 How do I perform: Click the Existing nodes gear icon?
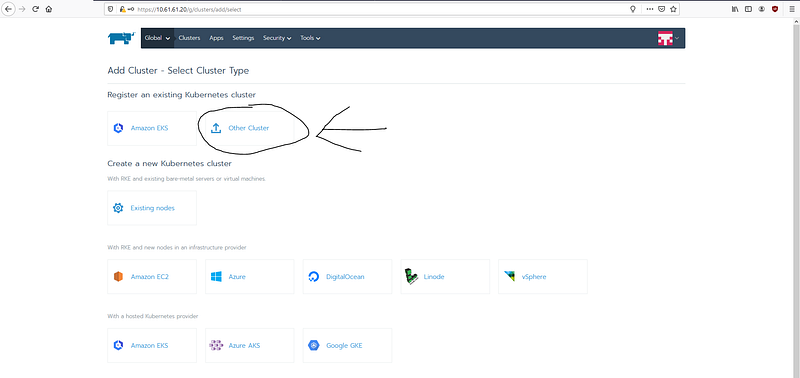[118, 208]
